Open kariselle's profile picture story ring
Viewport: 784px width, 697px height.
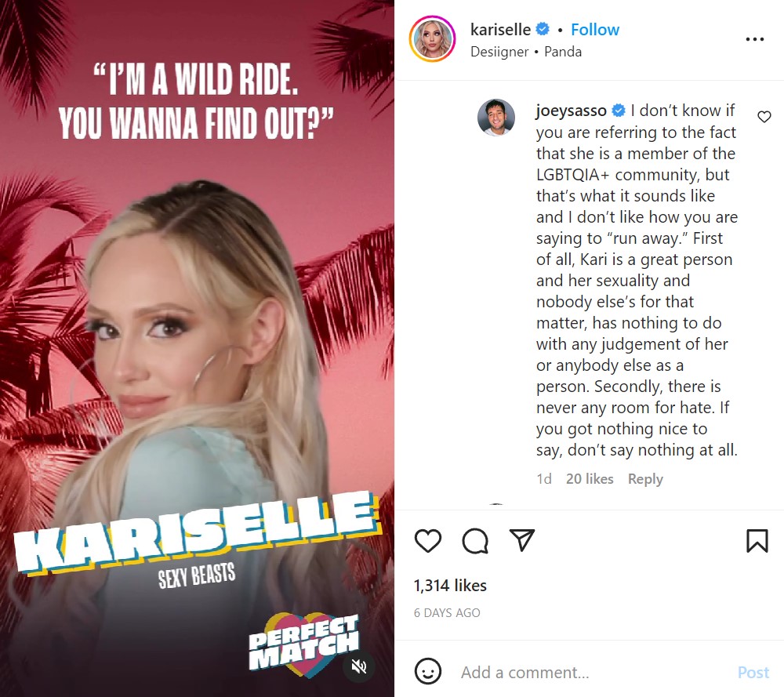[x=432, y=39]
